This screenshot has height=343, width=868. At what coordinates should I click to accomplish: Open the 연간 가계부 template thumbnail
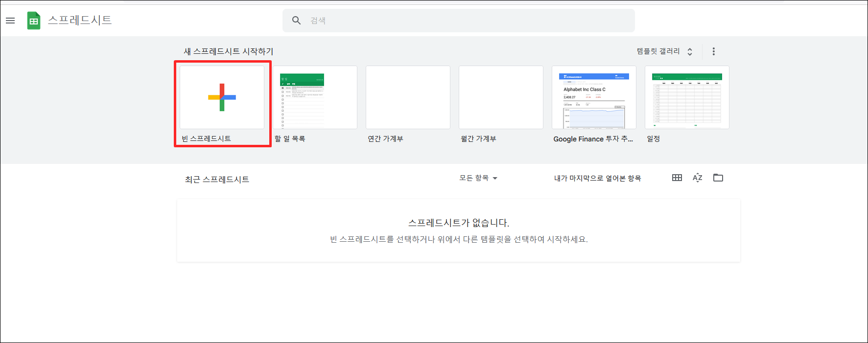(408, 97)
